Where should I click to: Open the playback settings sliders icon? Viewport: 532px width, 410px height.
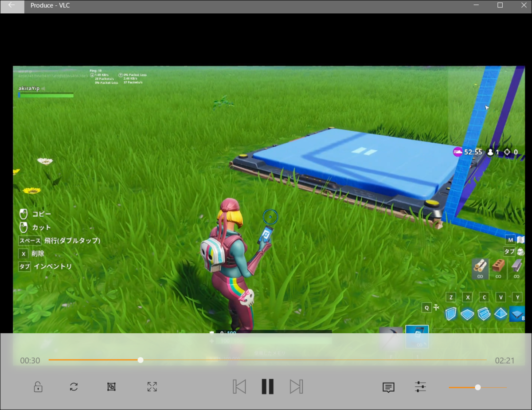pyautogui.click(x=420, y=387)
